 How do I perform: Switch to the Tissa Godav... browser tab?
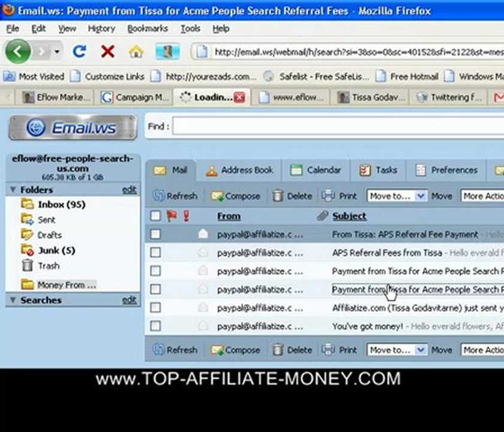point(371,97)
